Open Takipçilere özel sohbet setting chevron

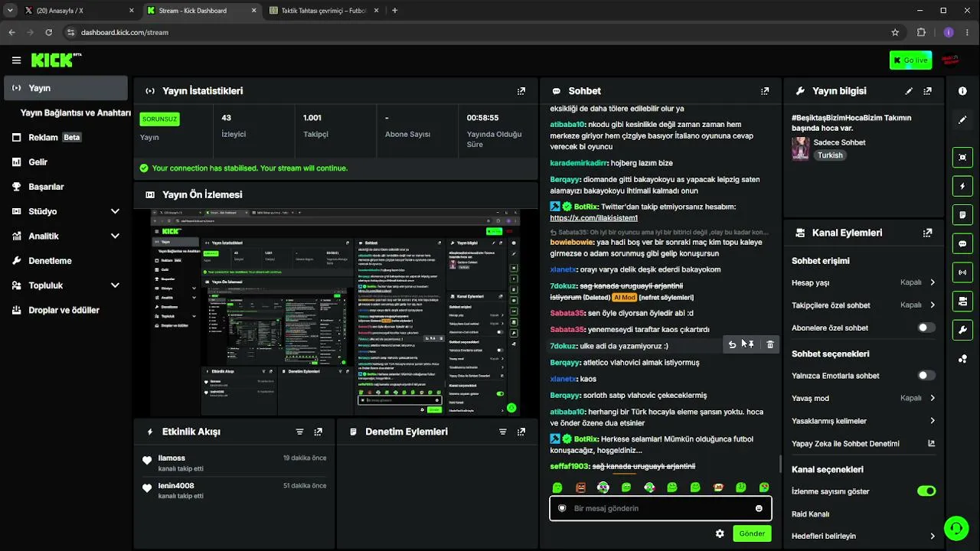tap(933, 305)
